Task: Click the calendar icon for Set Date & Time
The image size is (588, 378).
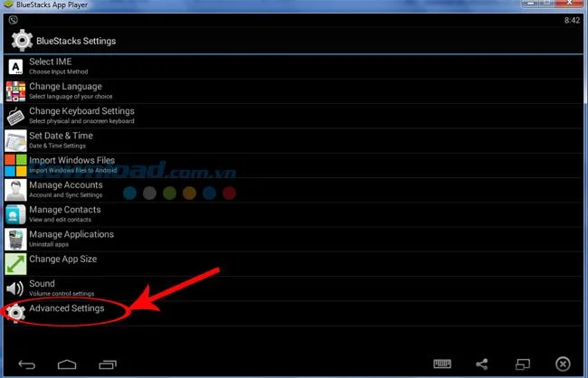Action: (x=15, y=141)
